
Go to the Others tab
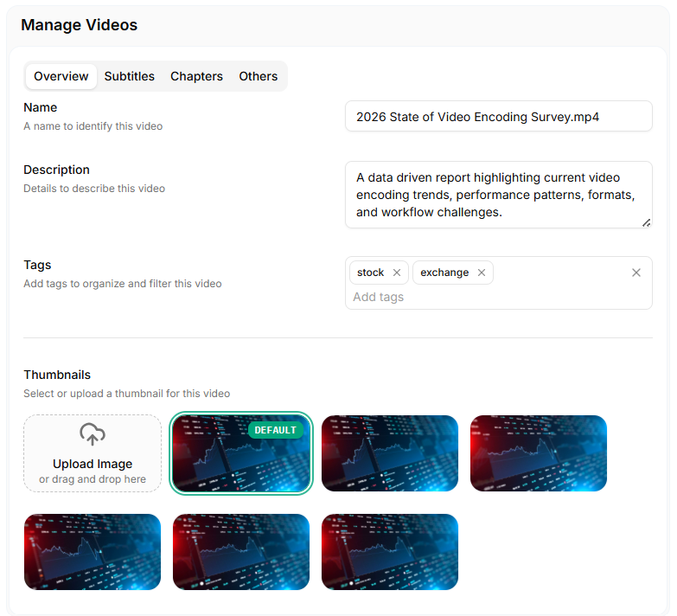pos(259,76)
